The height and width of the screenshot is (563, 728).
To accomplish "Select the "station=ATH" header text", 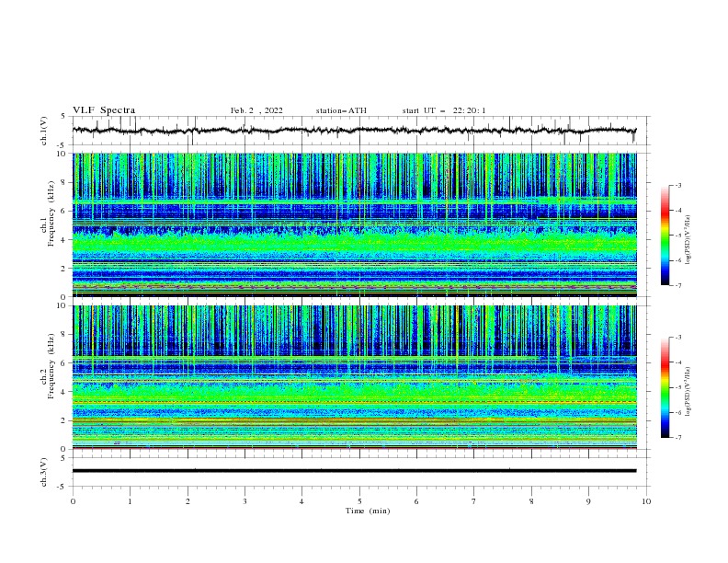I will (341, 110).
